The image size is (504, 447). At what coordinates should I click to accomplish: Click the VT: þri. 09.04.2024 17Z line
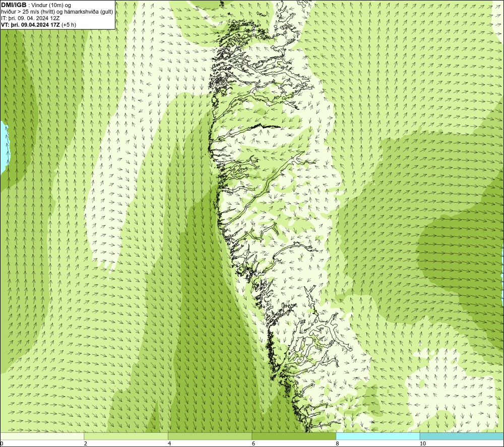(39, 25)
